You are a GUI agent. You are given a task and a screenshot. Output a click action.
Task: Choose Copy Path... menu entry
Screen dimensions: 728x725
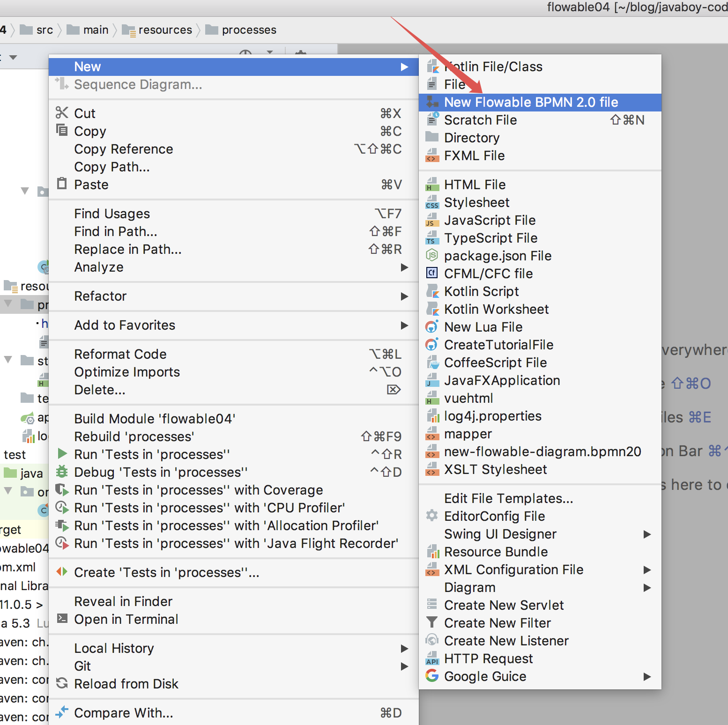tap(234, 167)
